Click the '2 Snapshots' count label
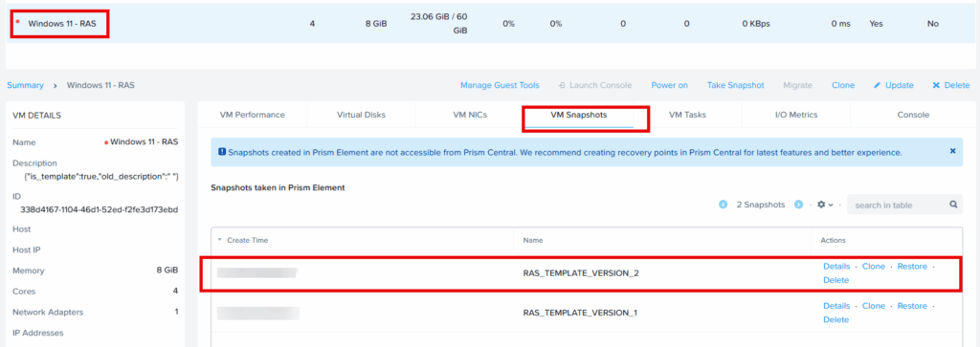The image size is (980, 347). 761,205
